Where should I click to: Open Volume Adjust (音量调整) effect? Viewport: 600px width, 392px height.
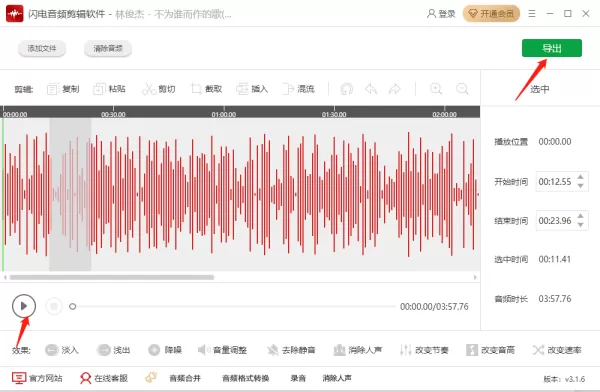[222, 350]
